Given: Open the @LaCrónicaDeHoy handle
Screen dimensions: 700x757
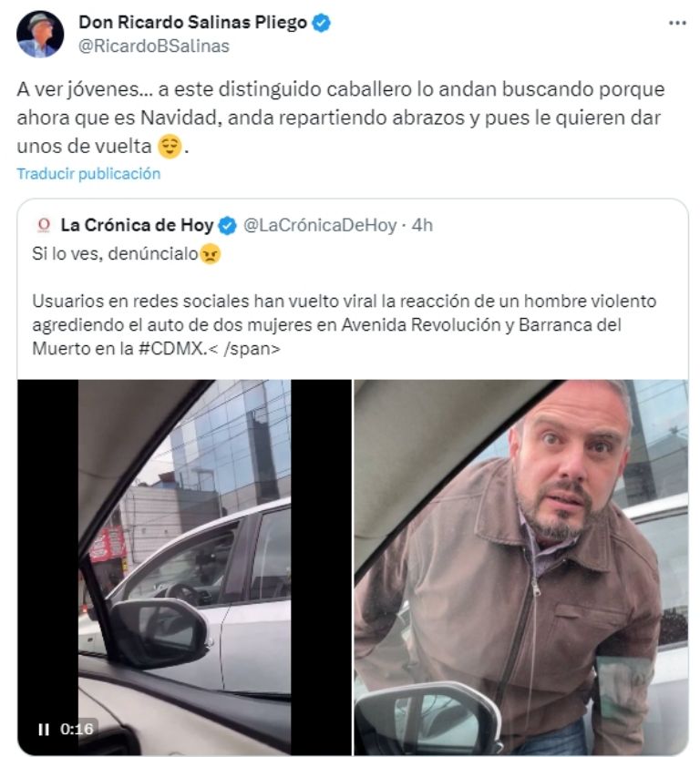Looking at the screenshot, I should pos(320,225).
